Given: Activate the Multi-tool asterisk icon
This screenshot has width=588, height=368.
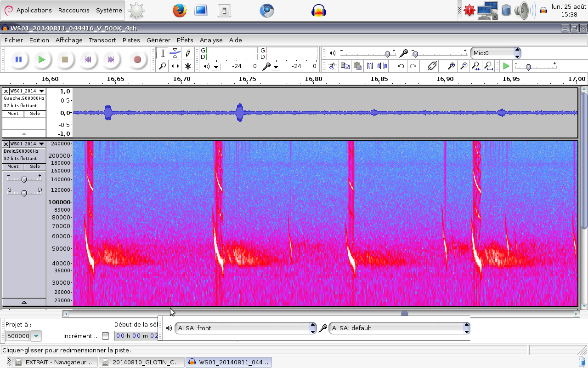Looking at the screenshot, I should [188, 66].
